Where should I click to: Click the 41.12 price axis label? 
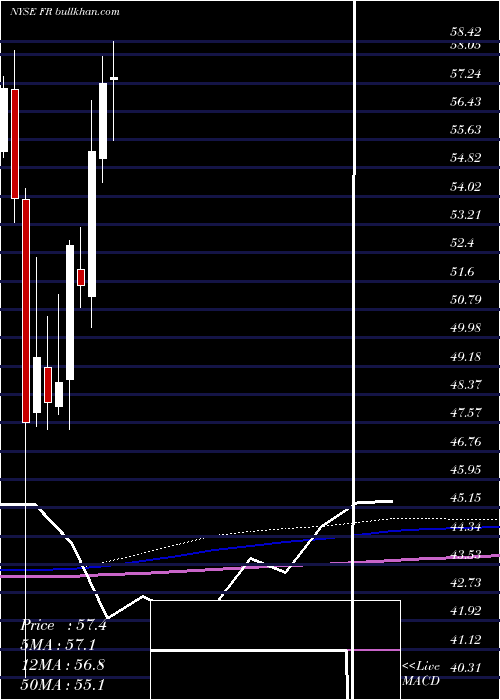465,640
